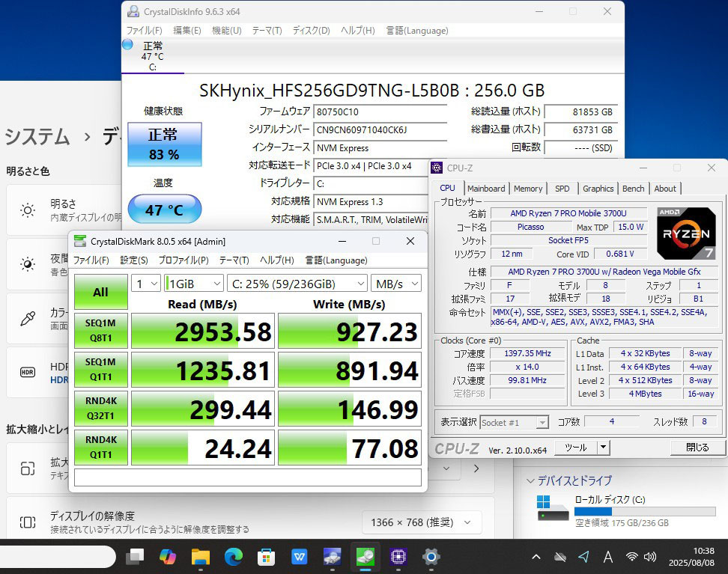Open the 1GiB test size dropdown

tap(194, 284)
